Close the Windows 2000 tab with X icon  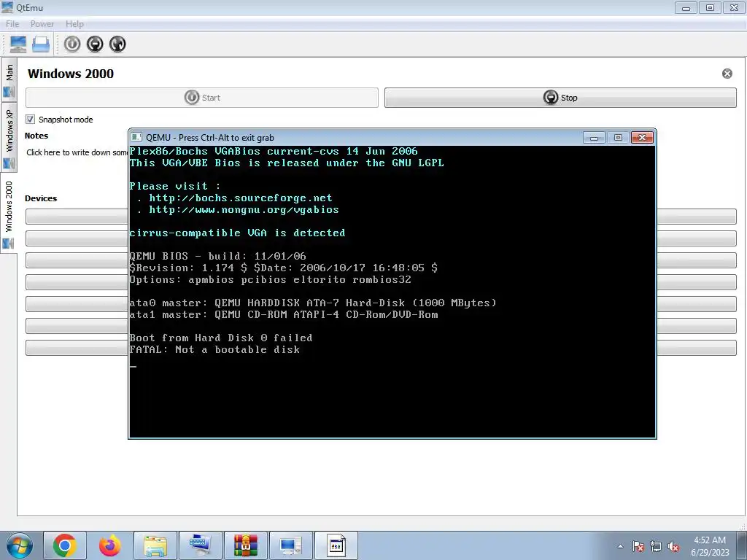pyautogui.click(x=727, y=74)
